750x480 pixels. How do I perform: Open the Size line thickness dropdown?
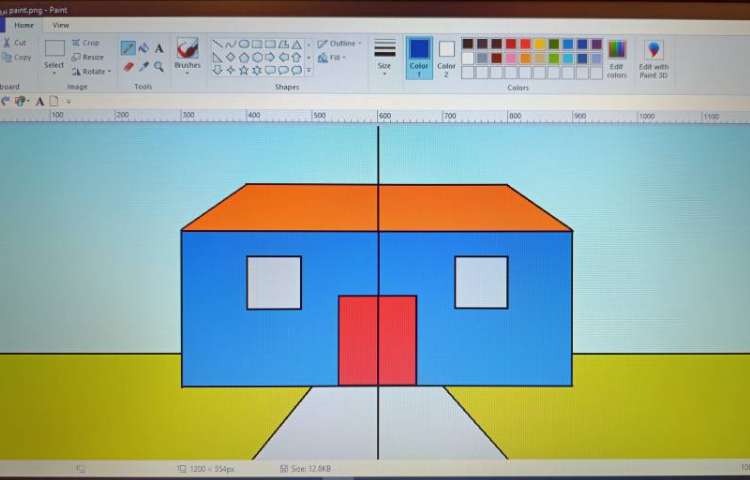384,57
